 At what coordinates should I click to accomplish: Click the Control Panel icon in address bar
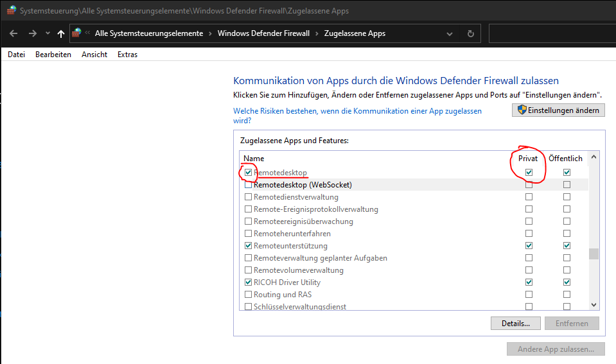click(76, 33)
